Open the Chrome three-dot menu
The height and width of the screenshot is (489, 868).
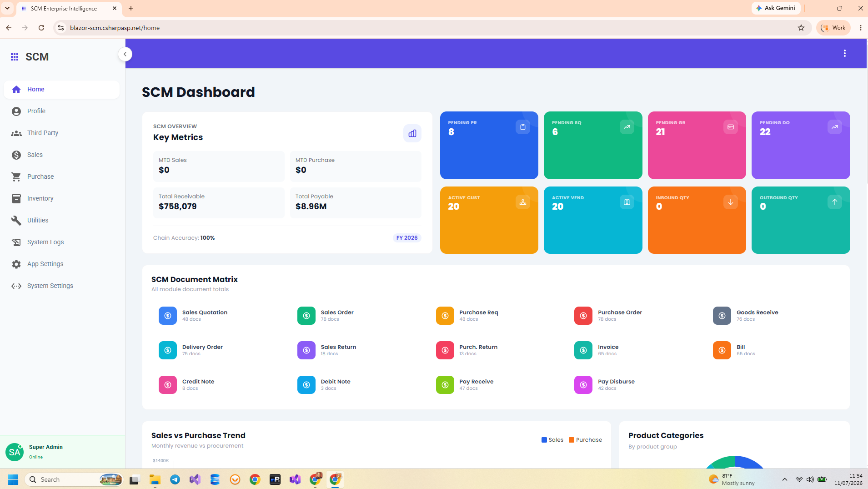(860, 28)
